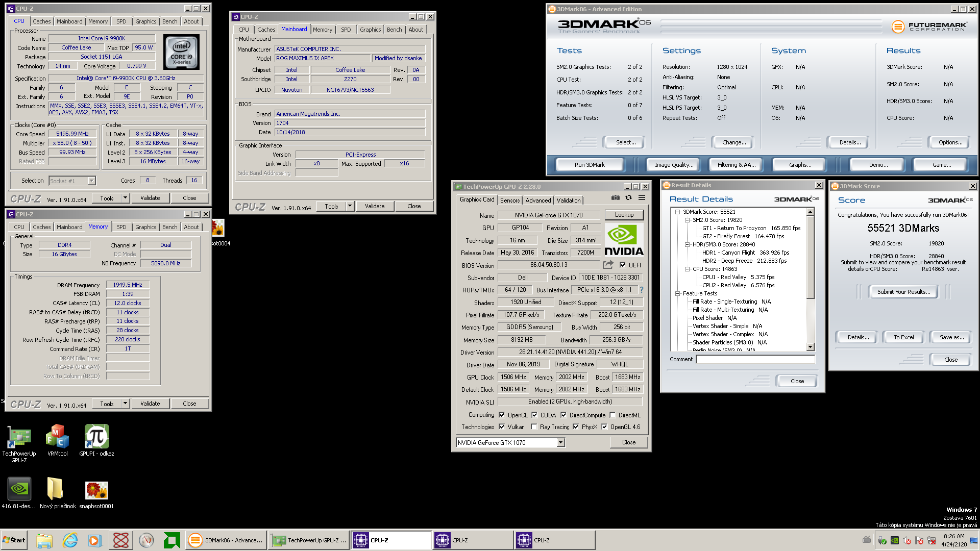Click the Comment input field

pyautogui.click(x=755, y=359)
